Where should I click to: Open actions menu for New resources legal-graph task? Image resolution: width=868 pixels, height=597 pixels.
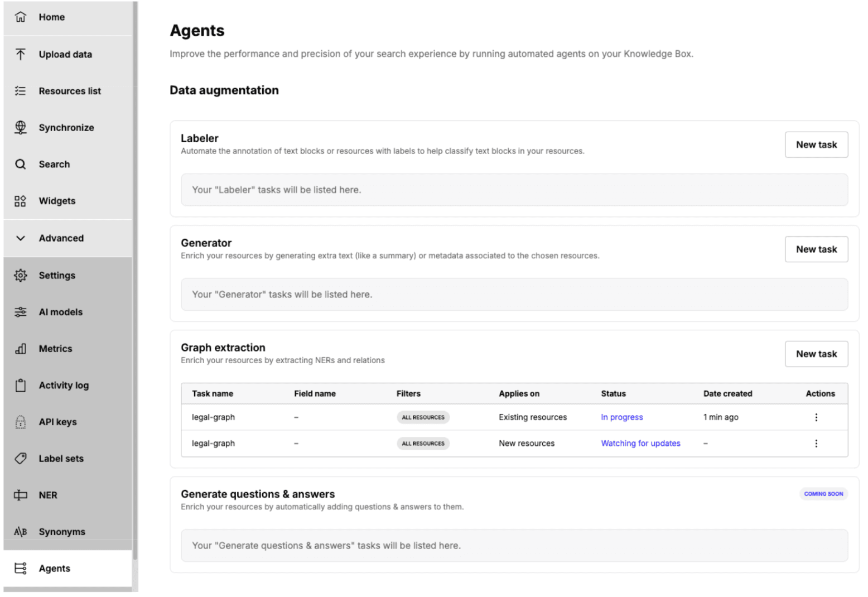tap(816, 444)
